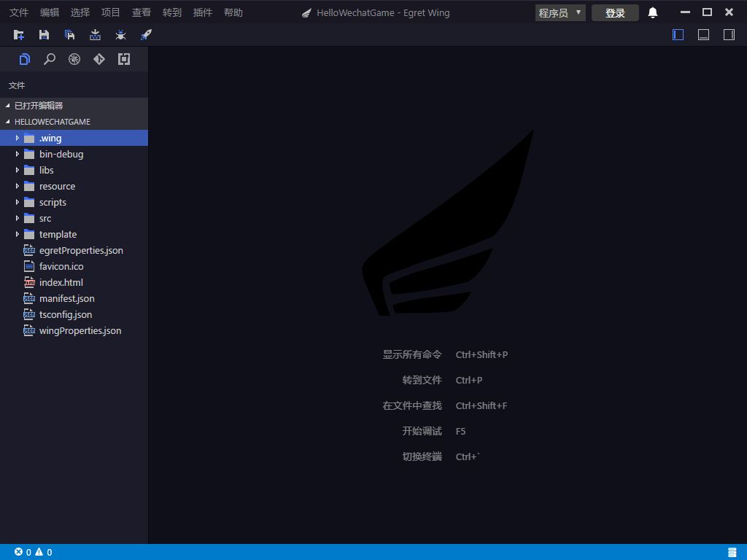Click the 在文件中查找 shortcut hint
Screen dimensions: 747x560
(412, 405)
